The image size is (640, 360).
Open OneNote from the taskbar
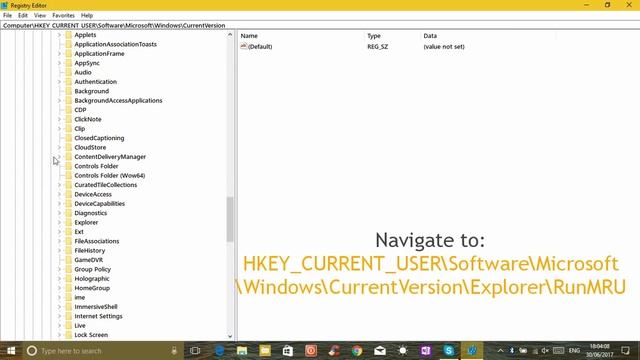[x=426, y=351]
